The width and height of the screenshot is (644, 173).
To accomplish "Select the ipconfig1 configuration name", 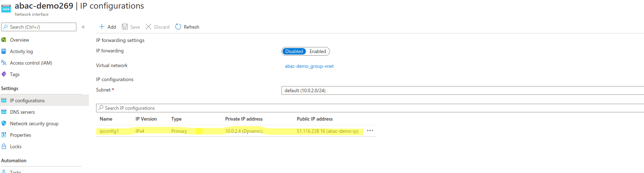I will 109,131.
